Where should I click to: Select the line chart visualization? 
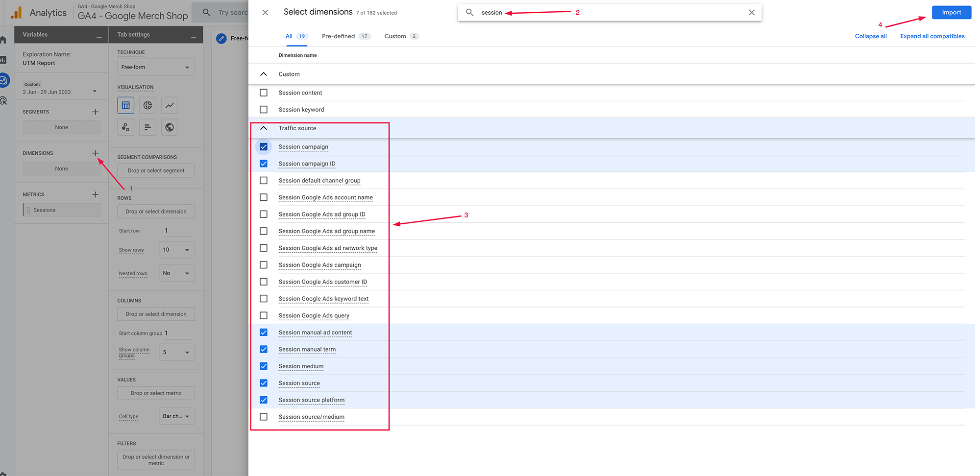pos(169,105)
